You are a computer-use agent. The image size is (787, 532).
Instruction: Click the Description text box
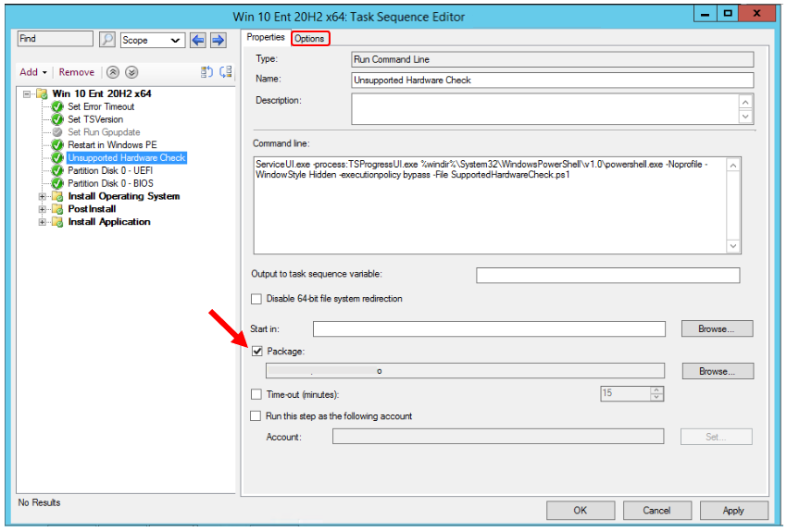pos(545,109)
